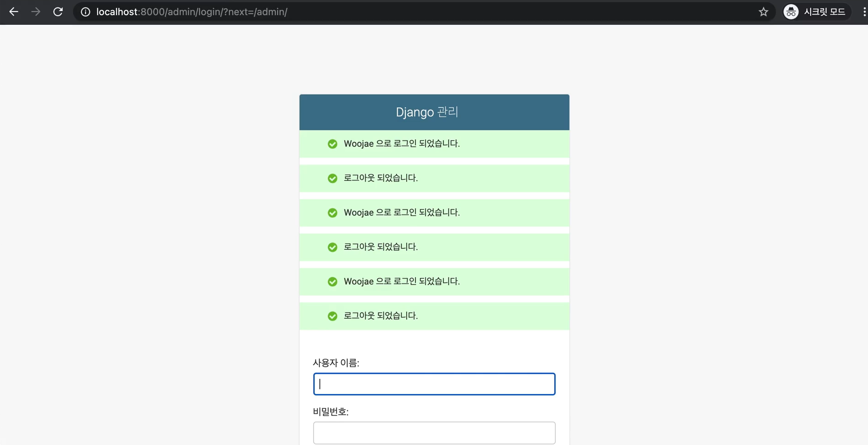Go back using the browser back arrow
This screenshot has width=868, height=445.
14,12
